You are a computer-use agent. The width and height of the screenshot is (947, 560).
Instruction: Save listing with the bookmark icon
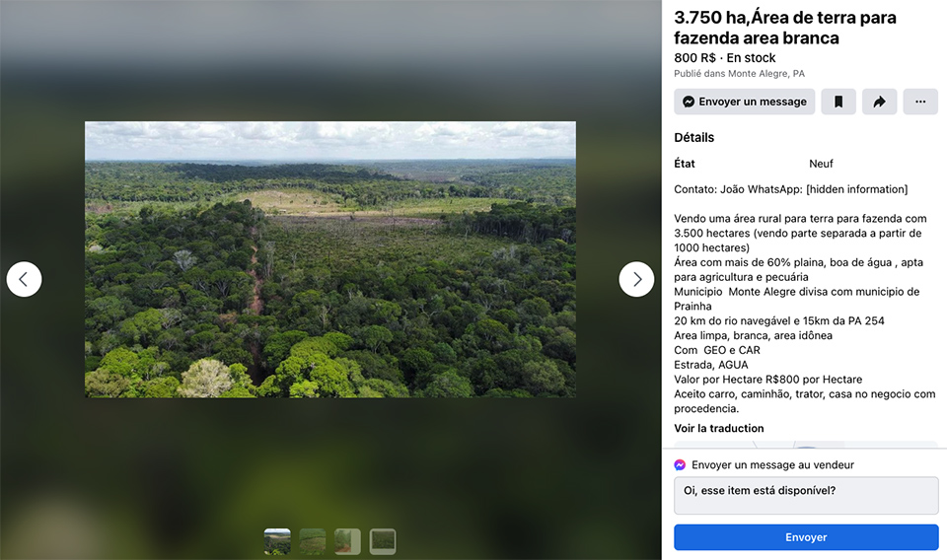[838, 102]
